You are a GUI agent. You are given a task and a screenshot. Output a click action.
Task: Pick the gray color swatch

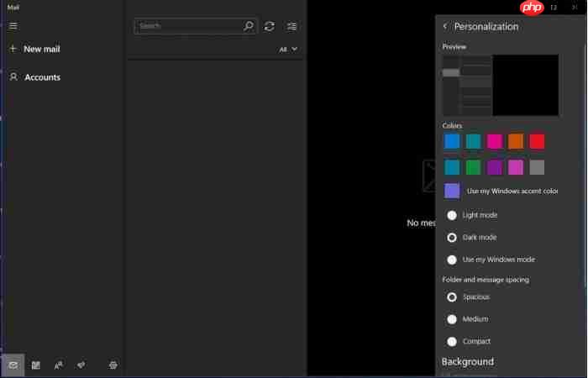click(537, 167)
